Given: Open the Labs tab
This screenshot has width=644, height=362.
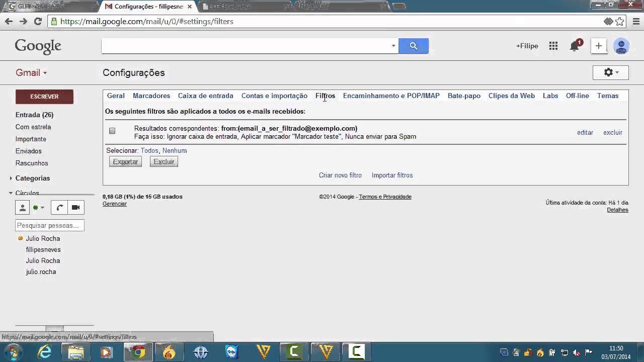Looking at the screenshot, I should [550, 96].
